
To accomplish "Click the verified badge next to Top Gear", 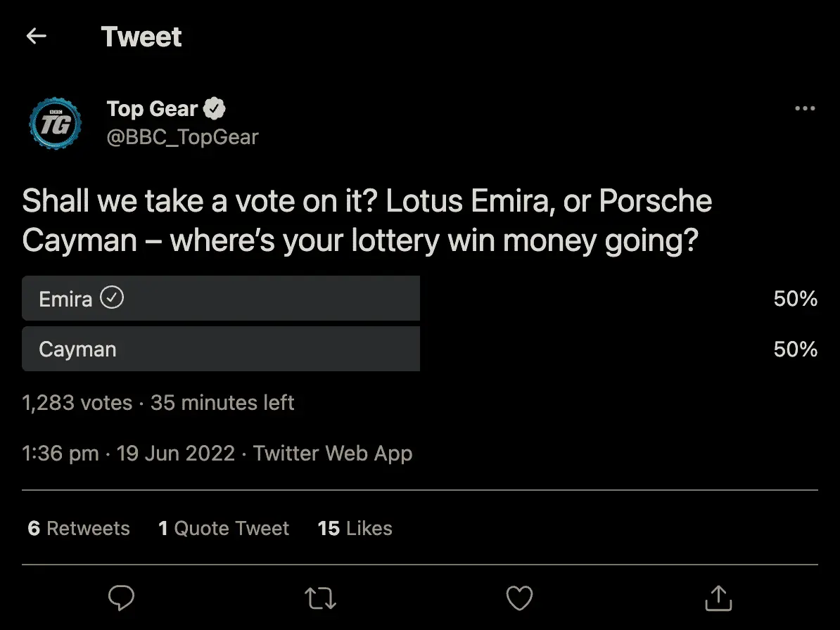I will coord(215,108).
